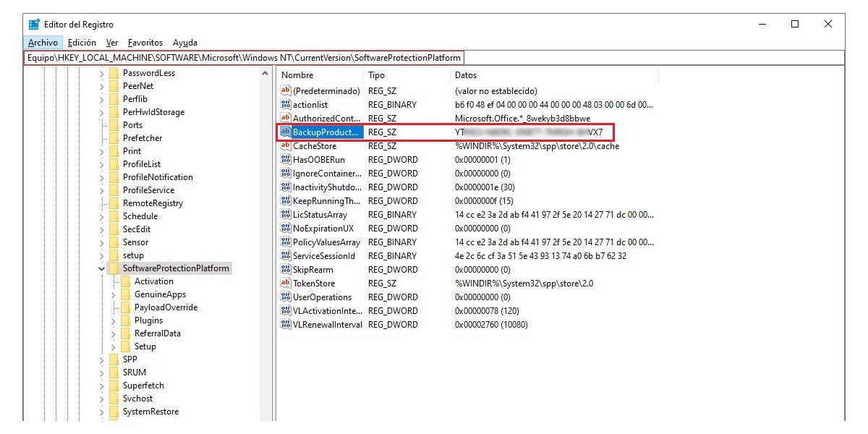The width and height of the screenshot is (868, 434).
Task: Click the DWORD icon beside HasOOBERun
Action: click(x=285, y=160)
